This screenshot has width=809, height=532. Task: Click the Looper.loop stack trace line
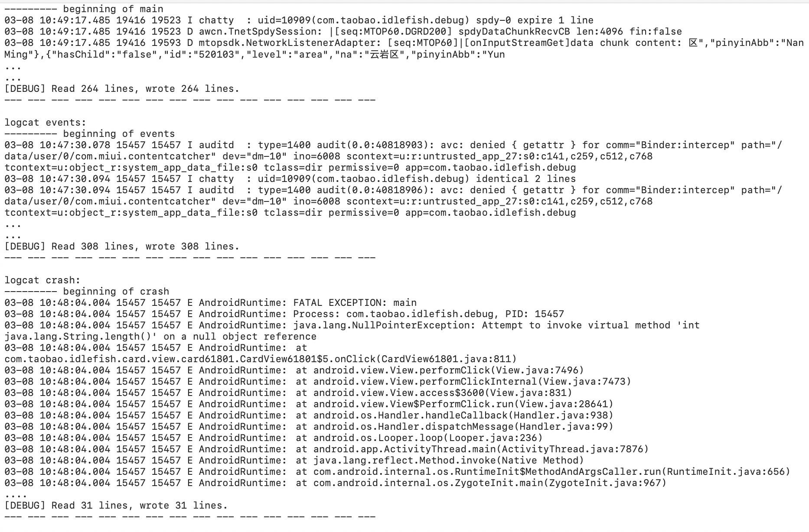coord(274,438)
